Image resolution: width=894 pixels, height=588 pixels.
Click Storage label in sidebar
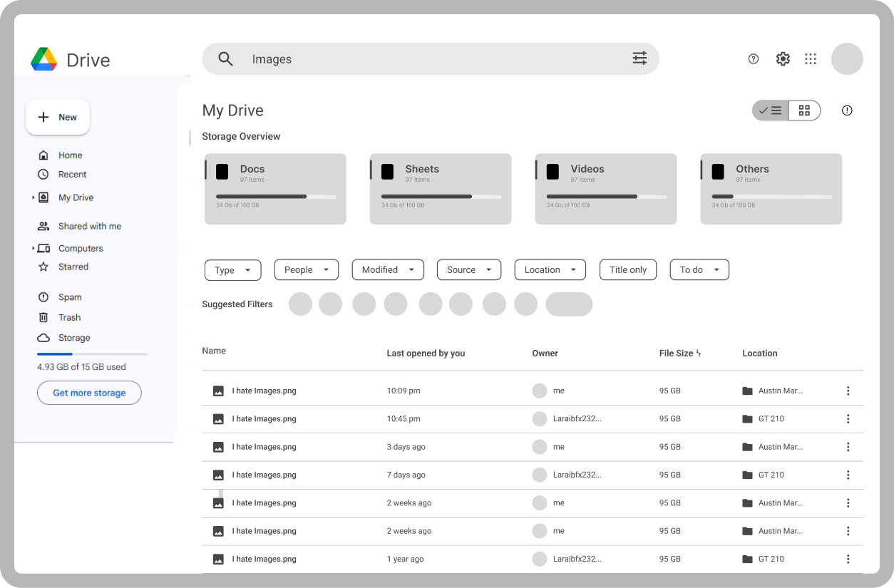74,338
